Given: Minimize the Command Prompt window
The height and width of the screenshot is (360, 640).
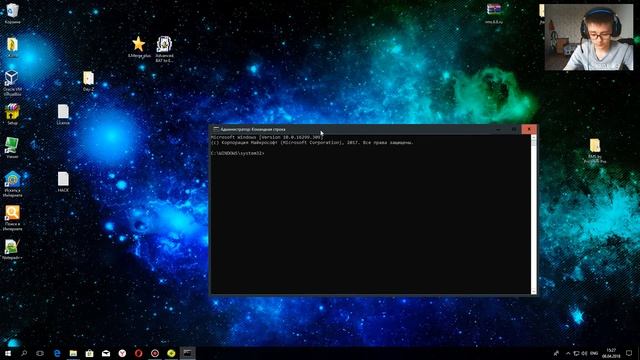Looking at the screenshot, I should coord(498,129).
